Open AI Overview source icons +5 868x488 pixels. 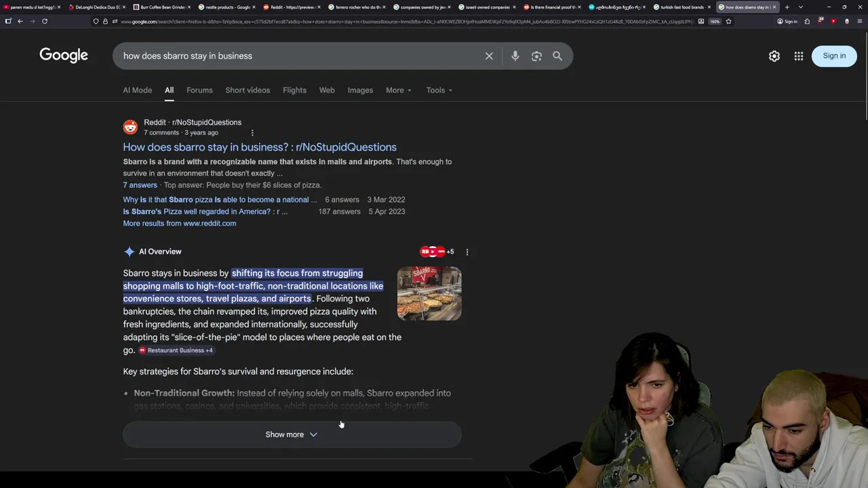(437, 251)
